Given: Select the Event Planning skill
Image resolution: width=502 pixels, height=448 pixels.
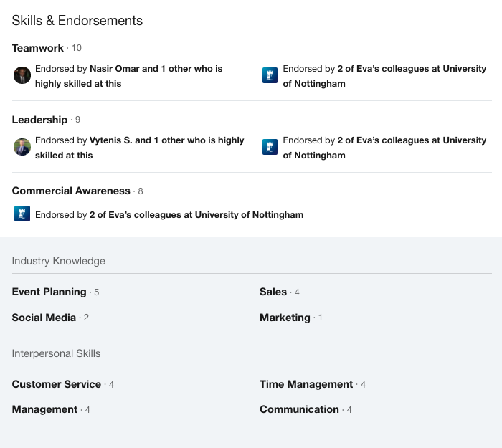Looking at the screenshot, I should point(49,292).
